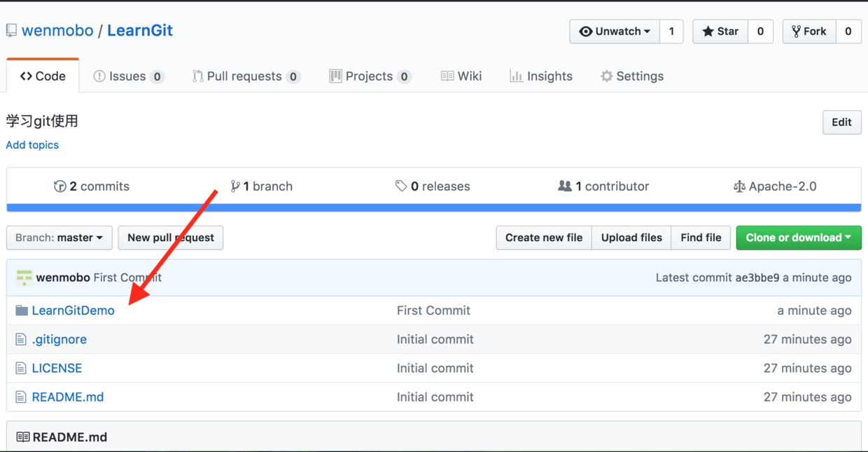The width and height of the screenshot is (868, 452).
Task: Click the .gitignore file icon
Action: tap(21, 340)
